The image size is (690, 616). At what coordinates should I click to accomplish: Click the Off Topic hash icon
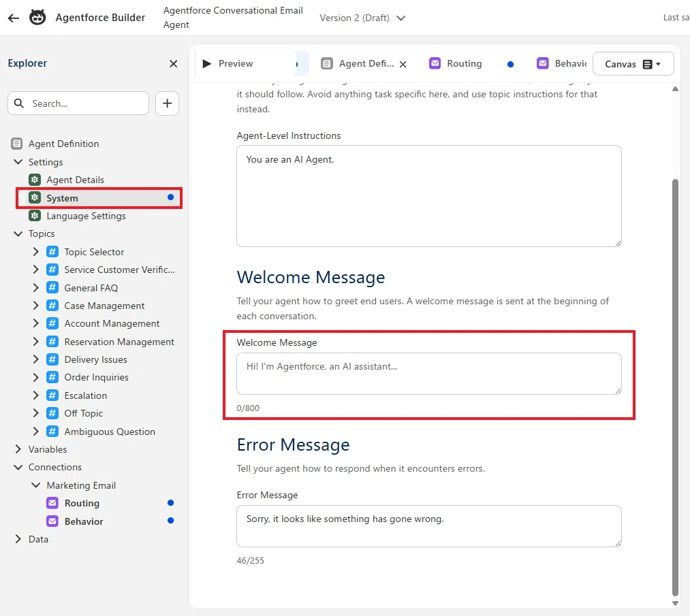pyautogui.click(x=52, y=413)
